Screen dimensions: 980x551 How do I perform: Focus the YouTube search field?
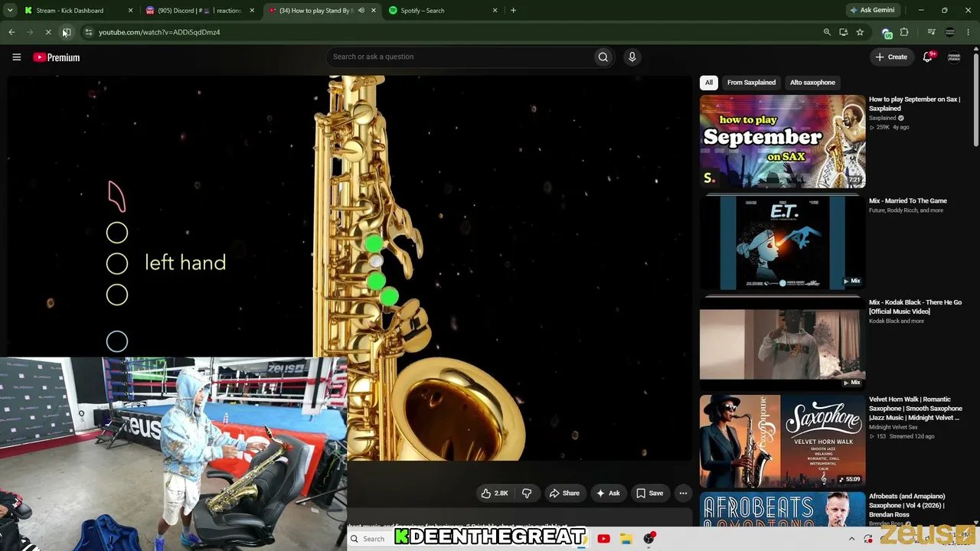point(459,57)
